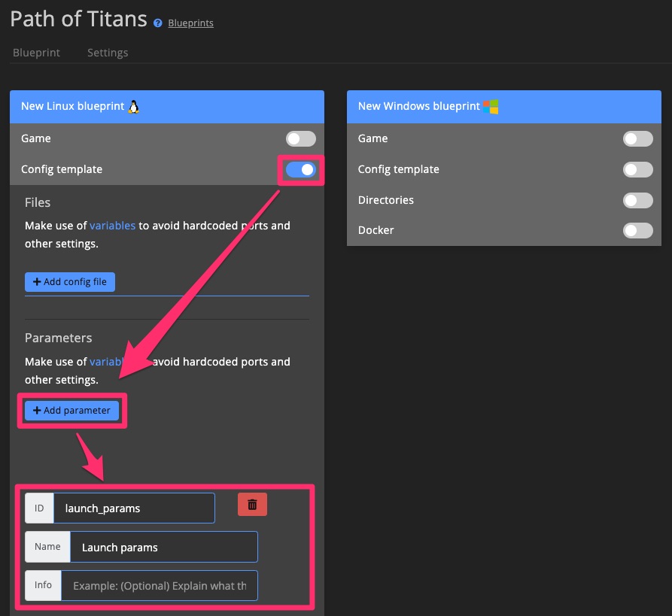Disable the Config template toggle on the Linux blueprint

[300, 169]
